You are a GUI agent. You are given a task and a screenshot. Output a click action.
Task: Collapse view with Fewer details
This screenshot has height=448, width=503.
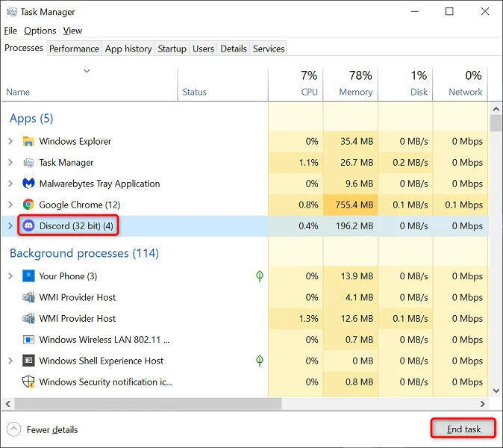pos(43,429)
